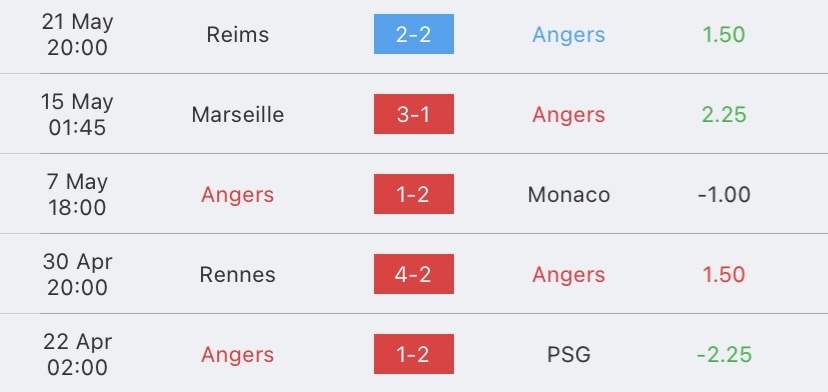Image resolution: width=828 pixels, height=392 pixels.
Task: Click the -2.25 handicap for PSG match
Action: (x=724, y=354)
